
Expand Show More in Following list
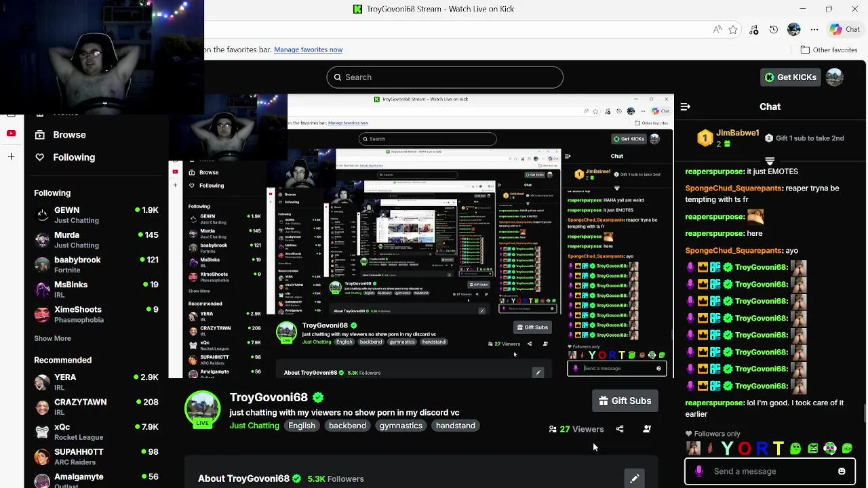click(52, 338)
